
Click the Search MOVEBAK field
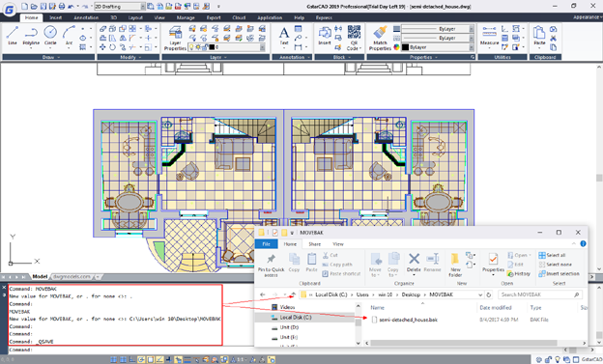point(540,294)
